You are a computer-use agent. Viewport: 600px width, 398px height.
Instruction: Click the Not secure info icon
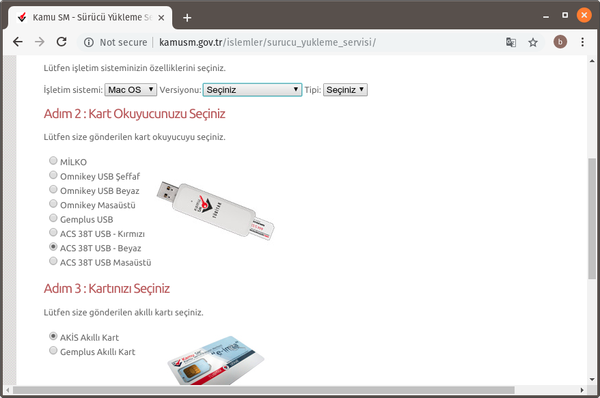[89, 42]
